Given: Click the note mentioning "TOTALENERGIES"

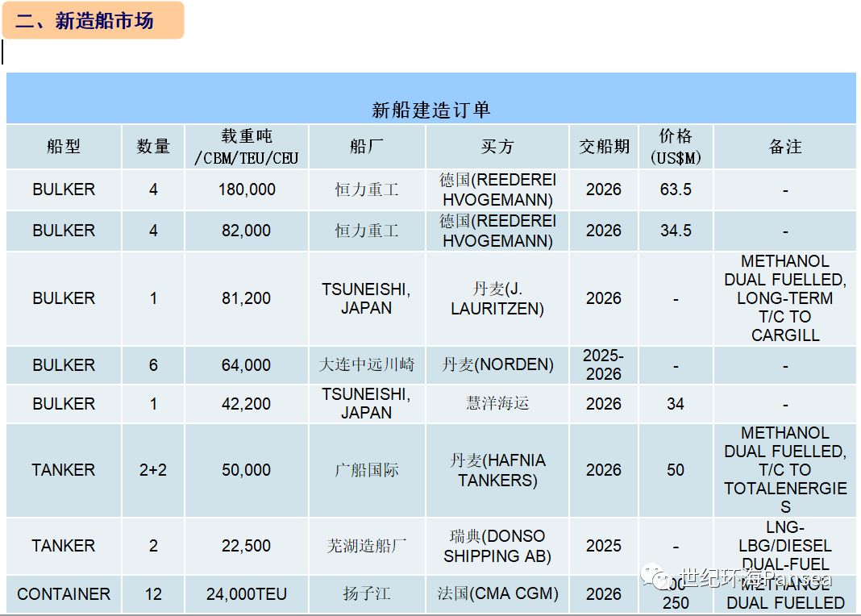Looking at the screenshot, I should [785, 470].
